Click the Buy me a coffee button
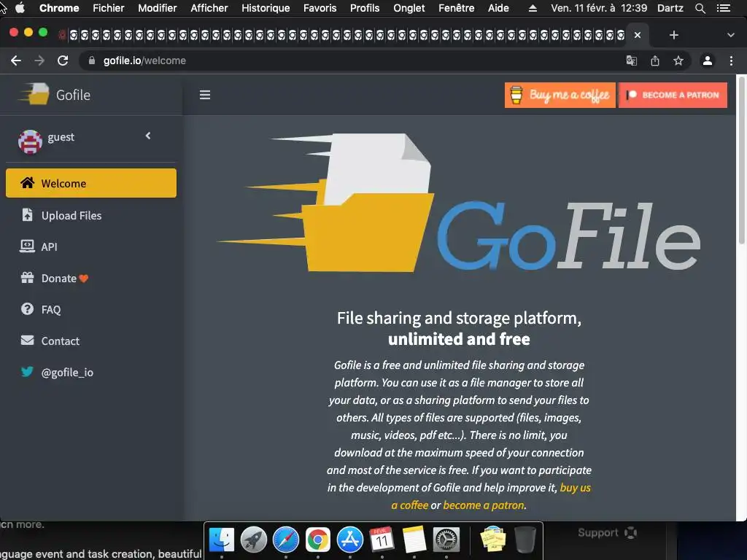The width and height of the screenshot is (747, 560). [560, 95]
